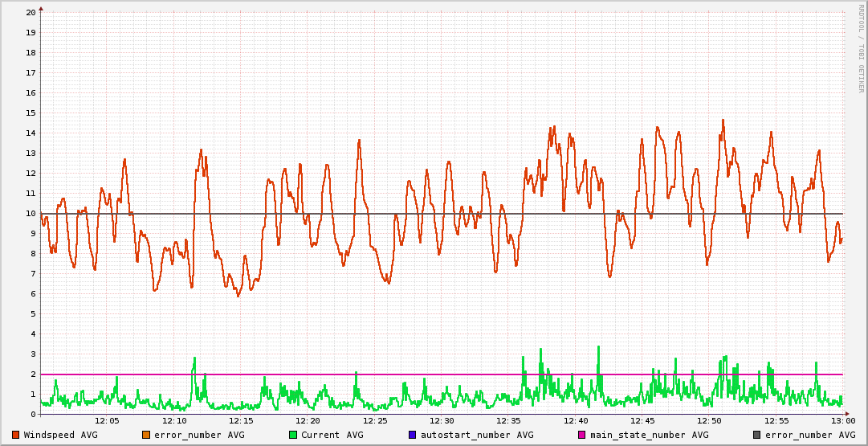Image resolution: width=868 pixels, height=446 pixels.
Task: Click the 10 value on the Y axis
Action: click(31, 214)
